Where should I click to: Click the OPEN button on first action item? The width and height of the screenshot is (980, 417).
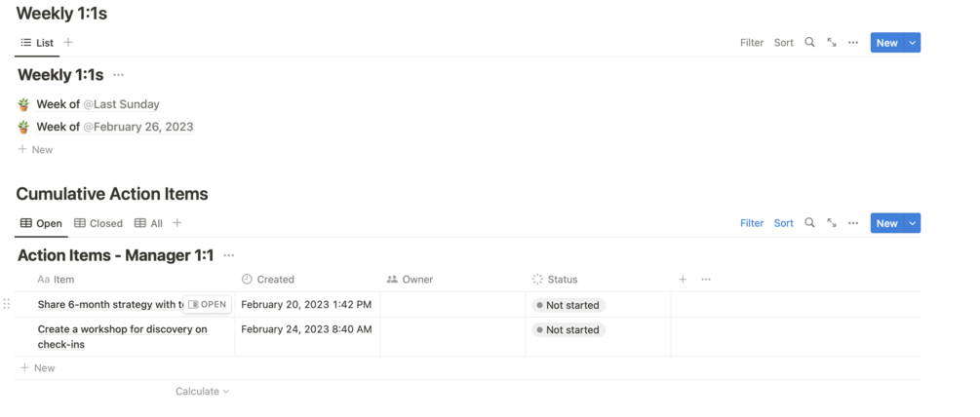tap(207, 305)
